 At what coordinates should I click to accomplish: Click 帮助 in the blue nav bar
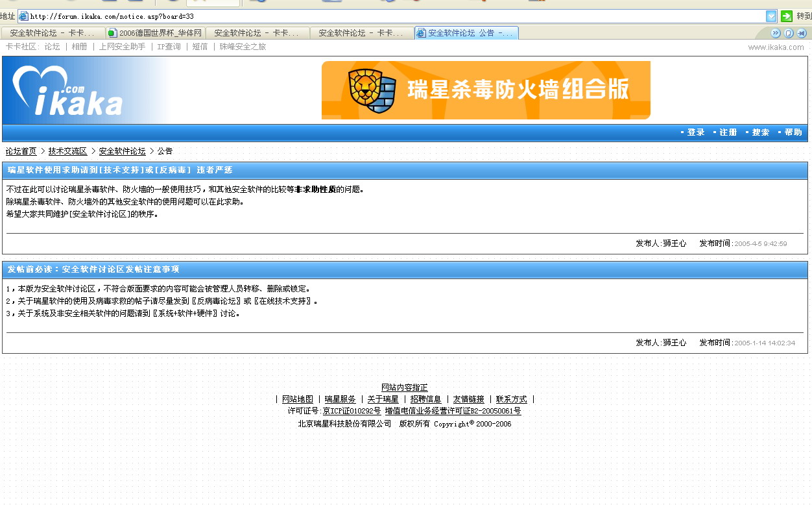coord(793,132)
